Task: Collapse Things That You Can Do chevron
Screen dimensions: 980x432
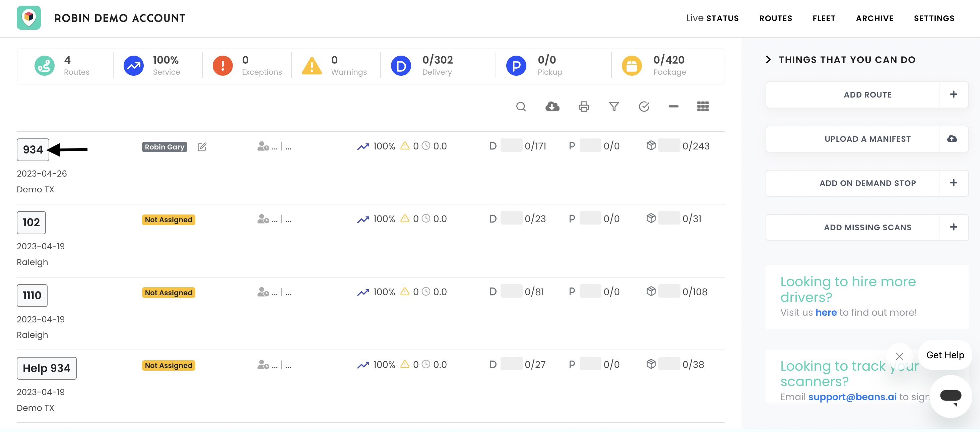Action: pos(768,60)
